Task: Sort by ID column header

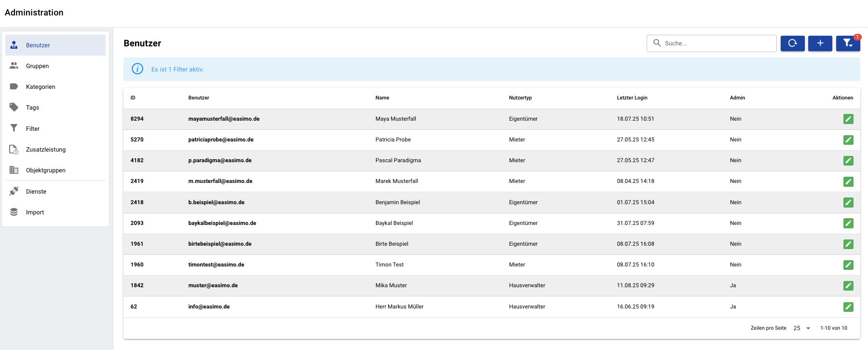Action: (133, 98)
